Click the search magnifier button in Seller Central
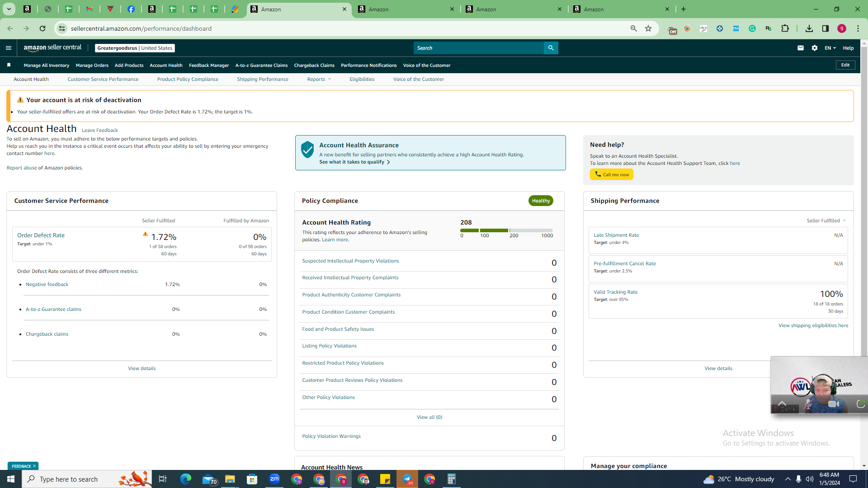This screenshot has height=488, width=868. [x=551, y=48]
